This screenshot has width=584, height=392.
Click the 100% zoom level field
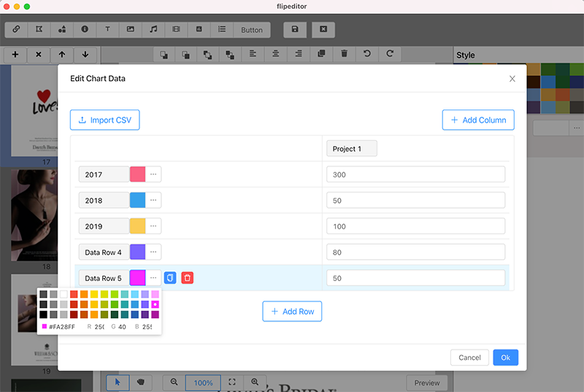[203, 383]
